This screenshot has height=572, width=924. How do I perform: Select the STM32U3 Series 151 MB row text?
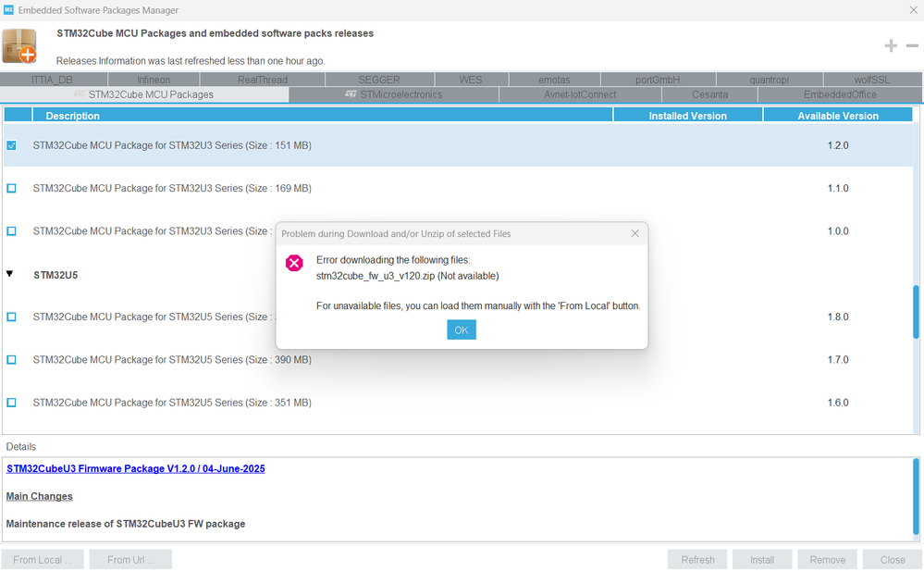pyautogui.click(x=172, y=145)
